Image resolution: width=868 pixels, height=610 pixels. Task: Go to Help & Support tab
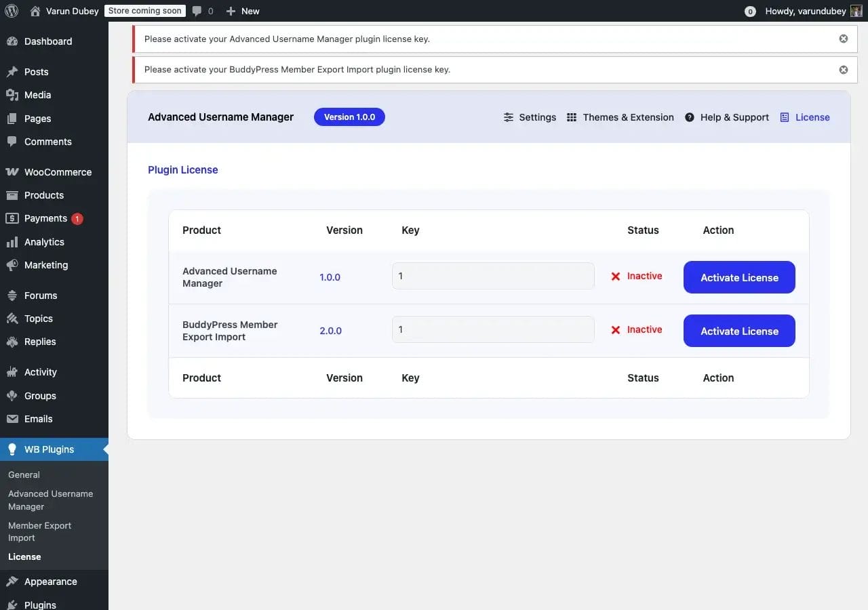727,117
